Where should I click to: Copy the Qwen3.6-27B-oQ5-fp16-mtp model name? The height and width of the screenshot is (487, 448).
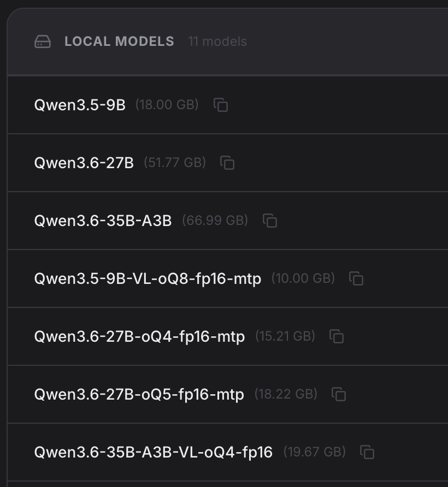click(339, 394)
